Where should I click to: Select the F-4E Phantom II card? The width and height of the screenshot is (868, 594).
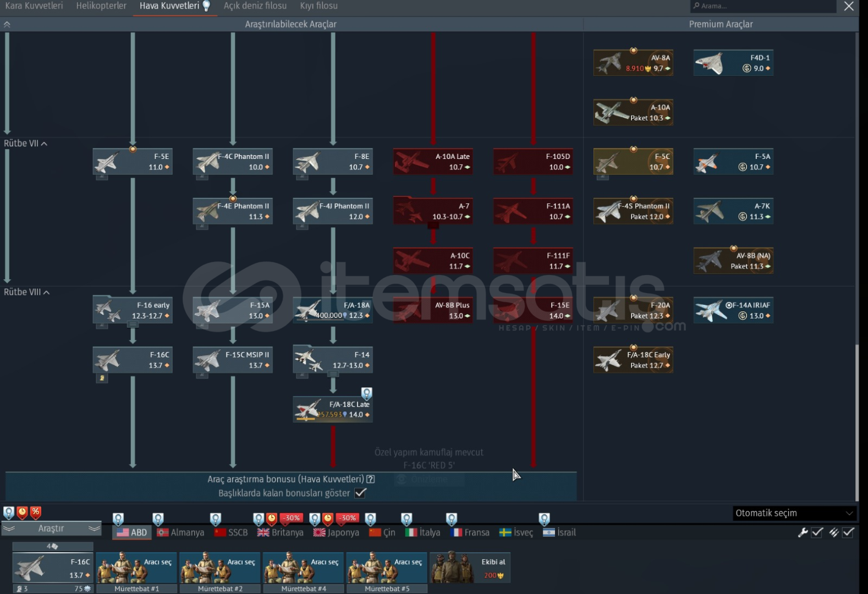tap(233, 211)
